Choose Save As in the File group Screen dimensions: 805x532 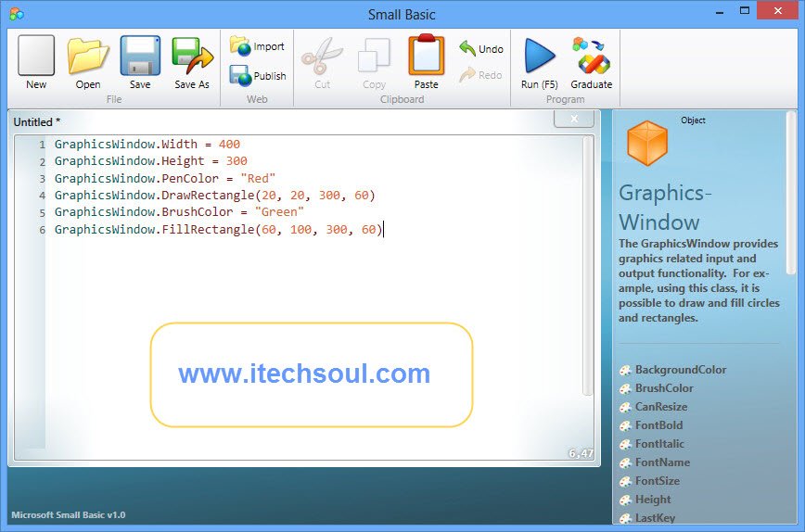click(192, 63)
